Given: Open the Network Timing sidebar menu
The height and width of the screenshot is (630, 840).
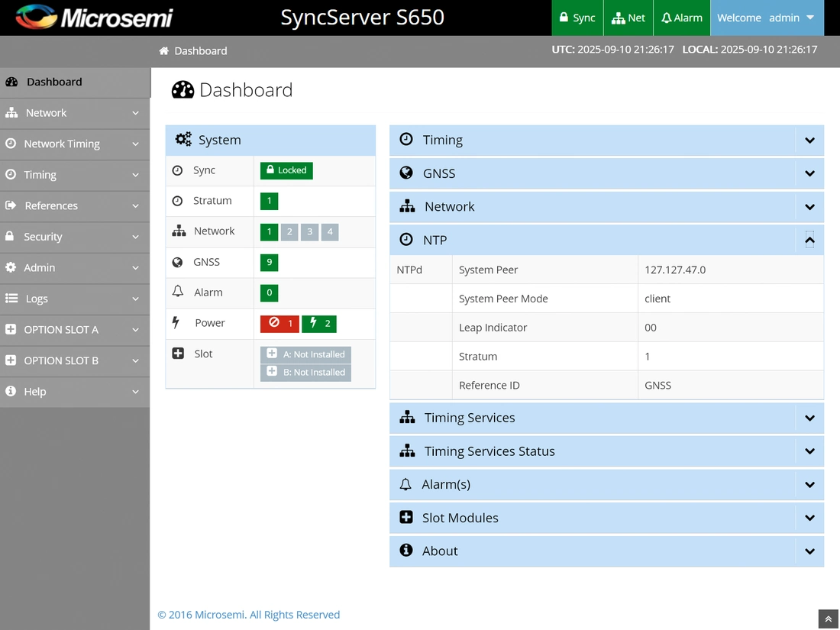Looking at the screenshot, I should [x=75, y=144].
